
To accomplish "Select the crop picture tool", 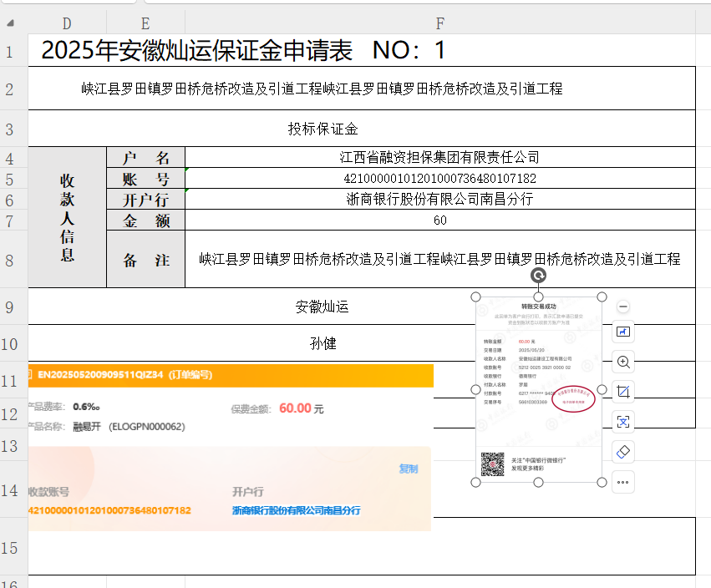I will (622, 392).
